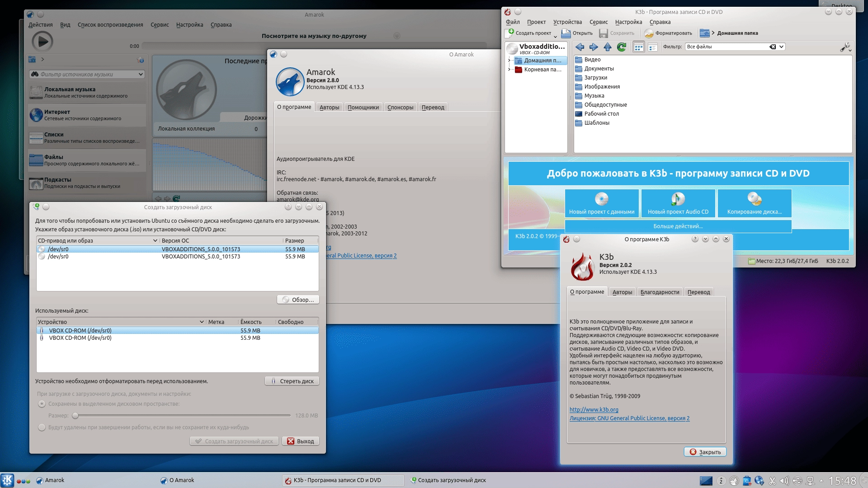This screenshot has height=488, width=868.
Task: Open the wrench settings menu in K3b browser
Action: [845, 47]
